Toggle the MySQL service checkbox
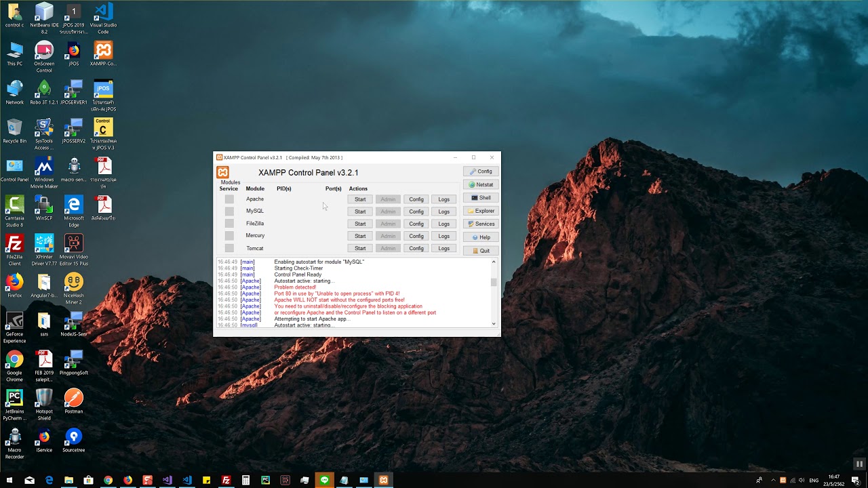The width and height of the screenshot is (868, 488). pyautogui.click(x=229, y=211)
